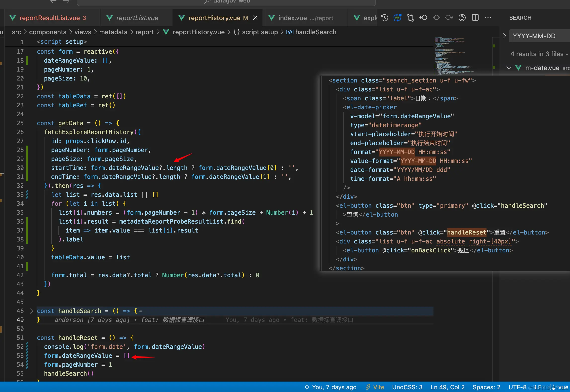This screenshot has width=570, height=392.
Task: Open the editor's more actions ellipsis
Action: pyautogui.click(x=488, y=18)
